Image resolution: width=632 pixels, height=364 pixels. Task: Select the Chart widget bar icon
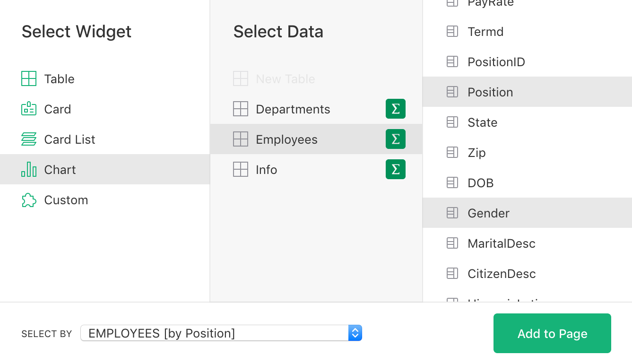[x=29, y=169]
